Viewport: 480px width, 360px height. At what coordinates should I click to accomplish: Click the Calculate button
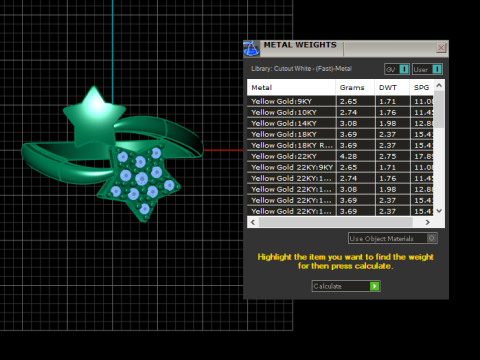pos(346,286)
